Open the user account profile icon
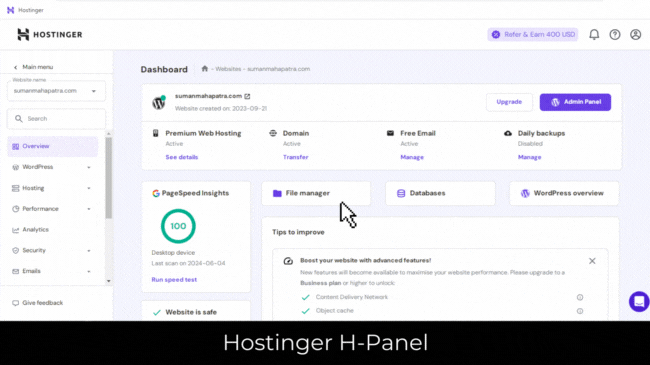650x365 pixels. tap(635, 34)
